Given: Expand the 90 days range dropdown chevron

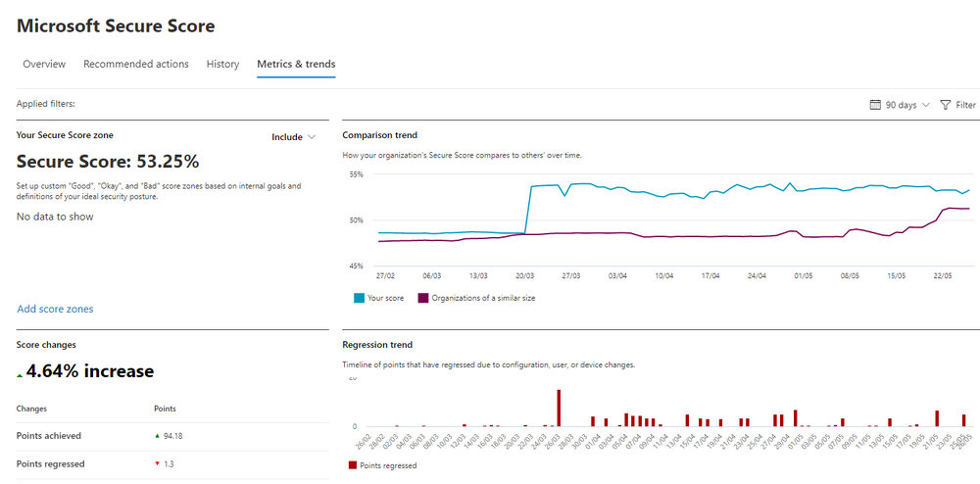Looking at the screenshot, I should (x=926, y=105).
